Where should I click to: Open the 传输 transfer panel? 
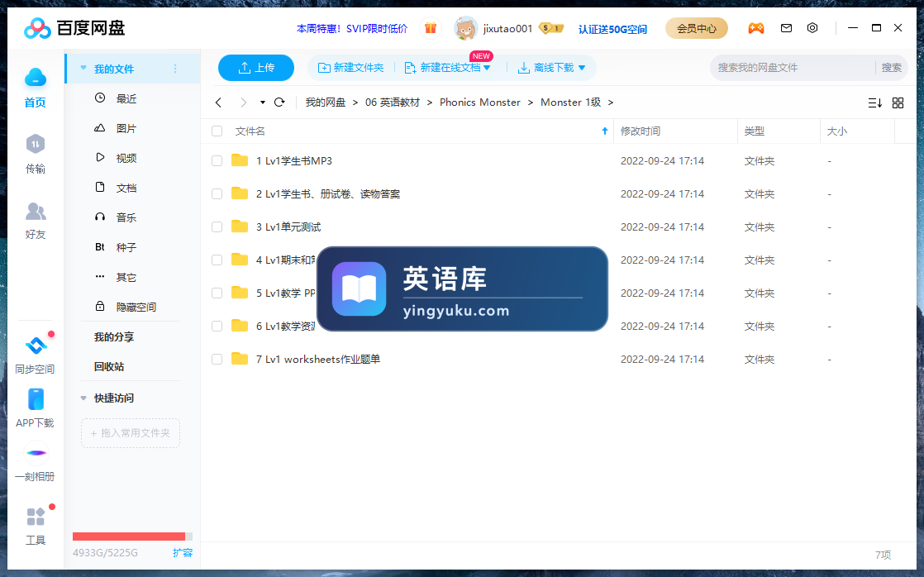[x=36, y=153]
